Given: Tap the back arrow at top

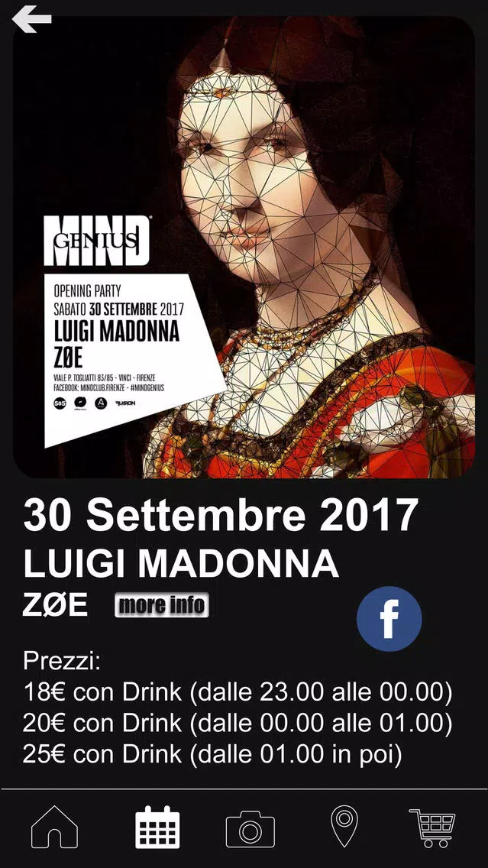Looking at the screenshot, I should (x=31, y=19).
